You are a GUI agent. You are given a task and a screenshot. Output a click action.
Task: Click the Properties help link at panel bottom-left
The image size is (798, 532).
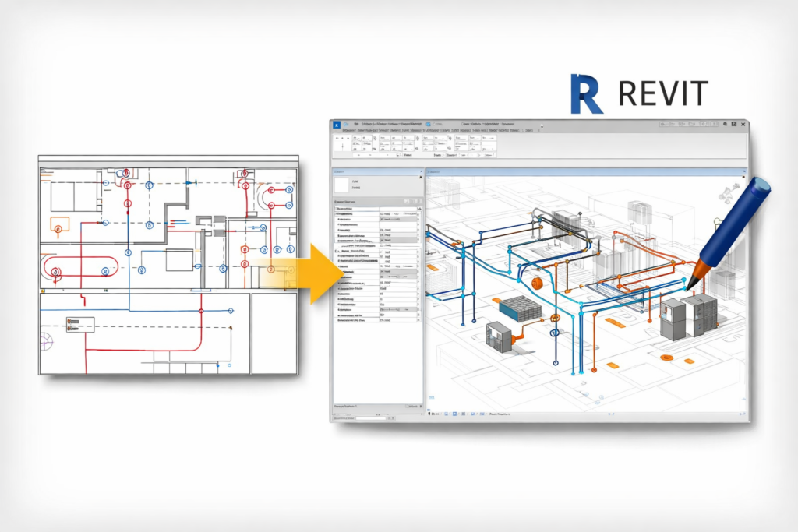click(x=344, y=407)
